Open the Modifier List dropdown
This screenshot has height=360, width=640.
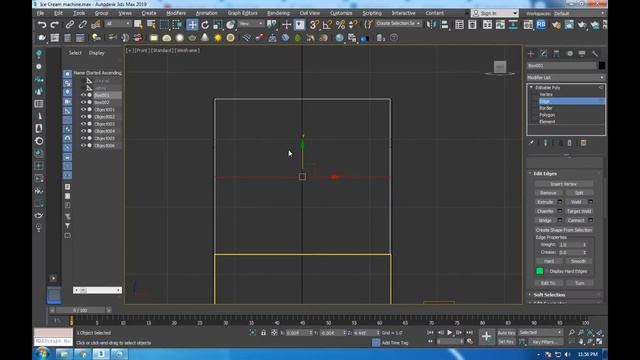click(x=566, y=78)
